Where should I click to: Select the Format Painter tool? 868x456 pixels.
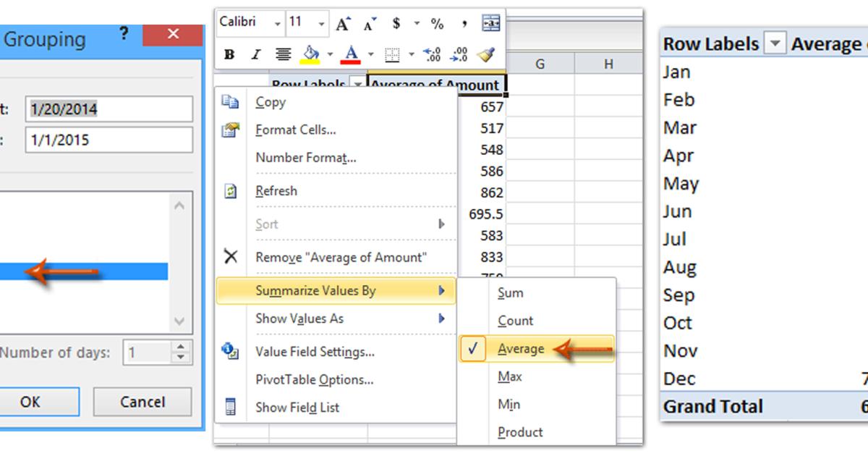tap(487, 53)
